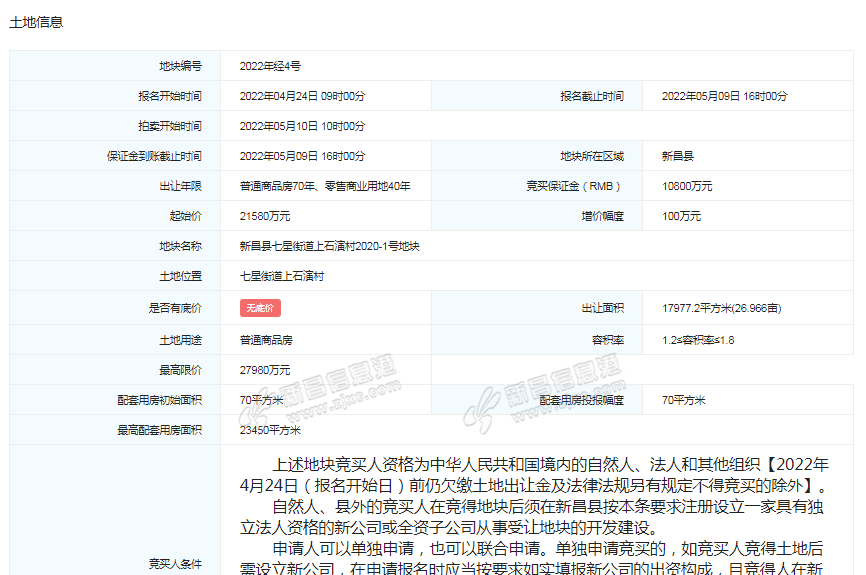The image size is (866, 575).
Task: Select the 出让年限 value text
Action: (324, 186)
